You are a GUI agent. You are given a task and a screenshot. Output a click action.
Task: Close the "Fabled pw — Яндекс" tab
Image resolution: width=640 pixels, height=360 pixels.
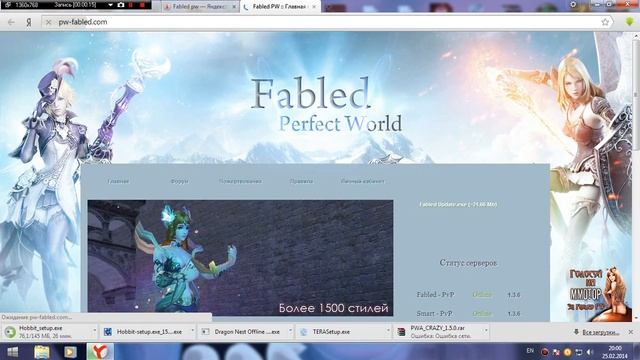pos(234,7)
